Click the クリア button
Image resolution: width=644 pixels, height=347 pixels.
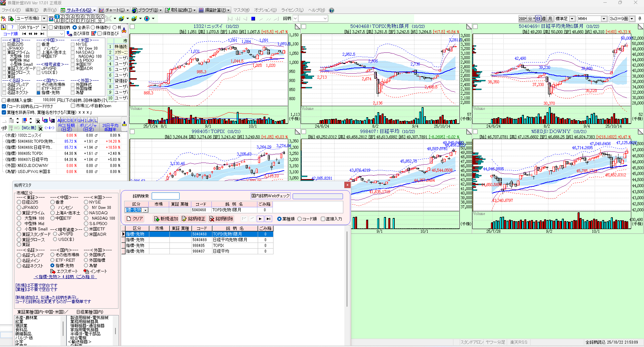[x=135, y=219]
